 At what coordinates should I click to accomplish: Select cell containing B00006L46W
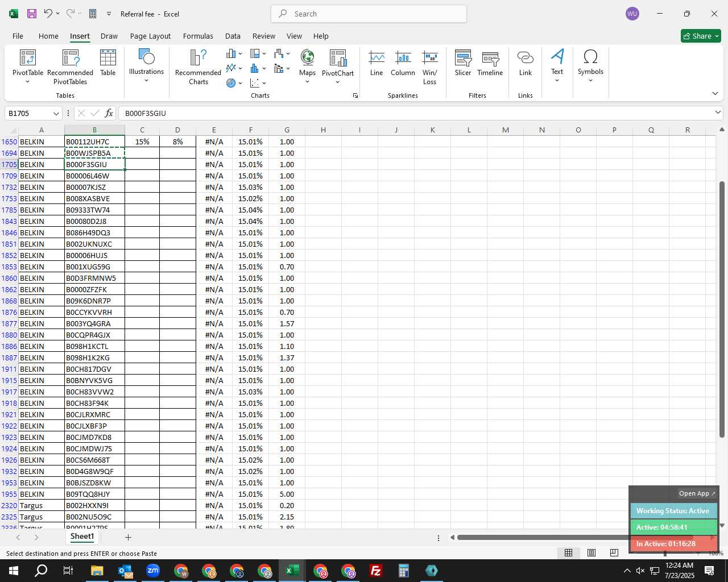coord(94,176)
